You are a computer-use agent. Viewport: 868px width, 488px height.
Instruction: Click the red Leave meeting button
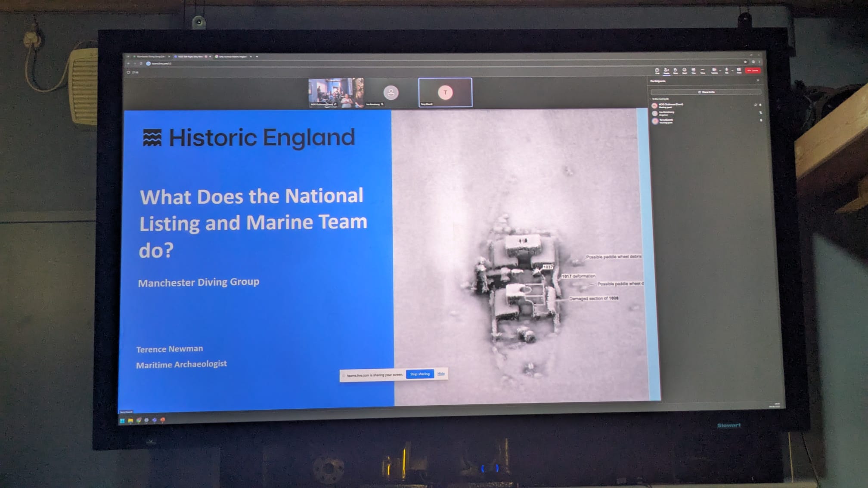[x=753, y=71]
